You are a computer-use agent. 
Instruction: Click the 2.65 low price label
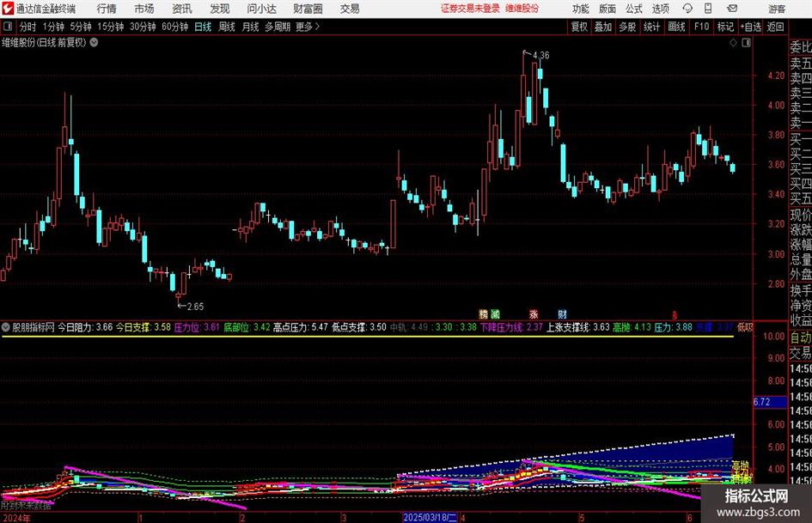tap(195, 307)
